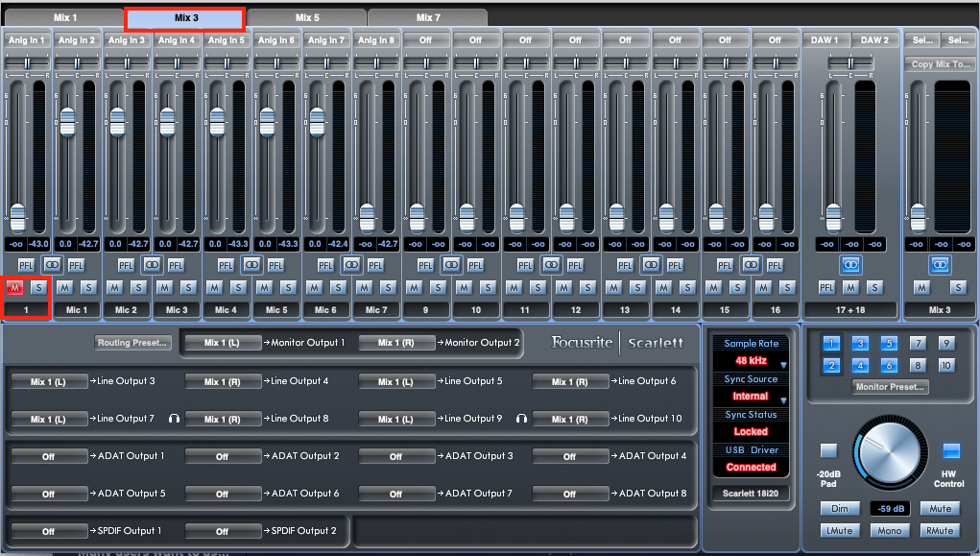Viewport: 980px width, 556px height.
Task: Switch to the Mix 5 tab
Action: (x=307, y=16)
